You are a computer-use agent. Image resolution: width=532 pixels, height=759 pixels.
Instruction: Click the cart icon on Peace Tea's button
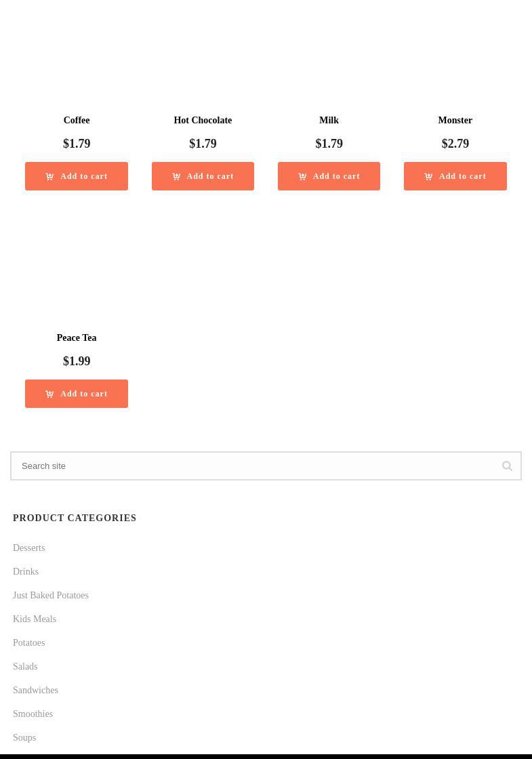pos(49,394)
